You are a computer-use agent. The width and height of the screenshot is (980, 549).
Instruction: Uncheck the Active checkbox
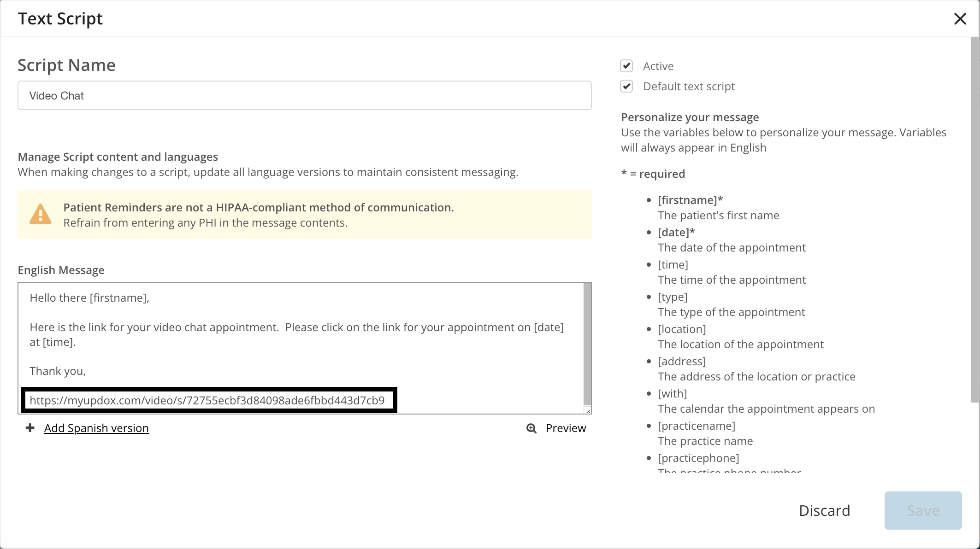(x=626, y=66)
